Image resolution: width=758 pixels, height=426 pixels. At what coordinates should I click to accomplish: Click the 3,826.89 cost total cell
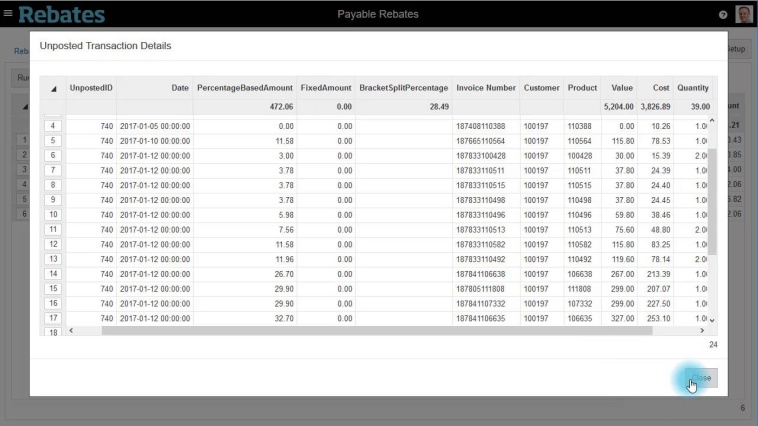655,107
